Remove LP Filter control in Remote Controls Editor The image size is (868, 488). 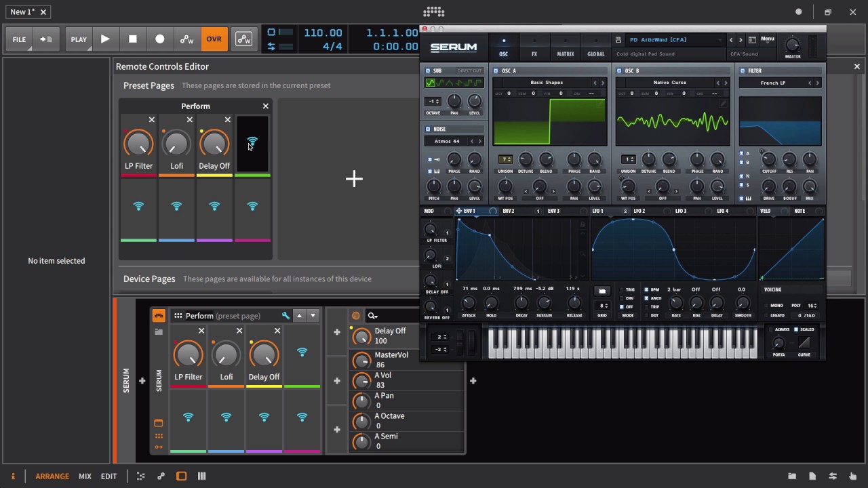coord(152,120)
